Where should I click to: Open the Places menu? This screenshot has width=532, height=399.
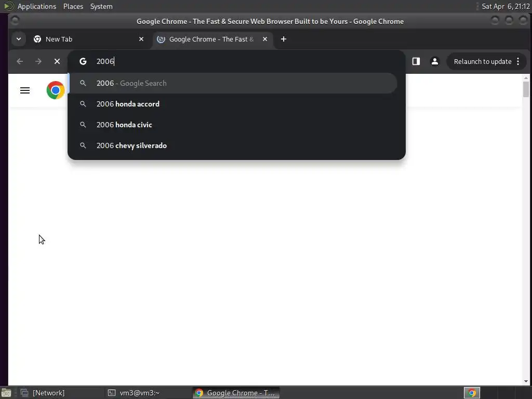point(73,6)
